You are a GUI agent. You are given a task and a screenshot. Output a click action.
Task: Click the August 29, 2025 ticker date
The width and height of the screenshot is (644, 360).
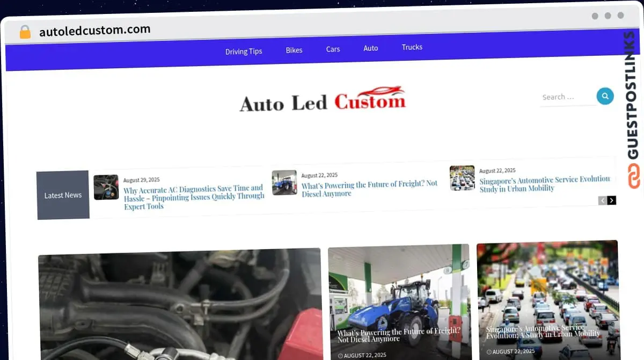point(141,180)
